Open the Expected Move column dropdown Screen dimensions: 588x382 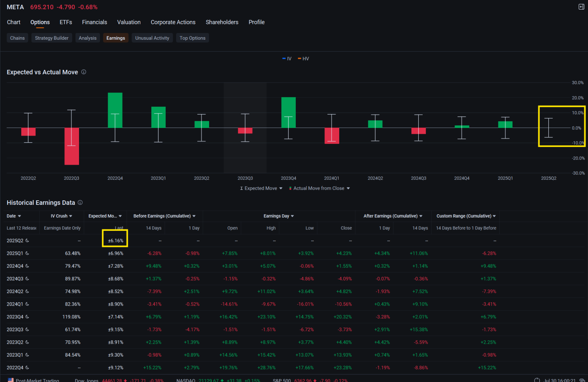click(105, 216)
